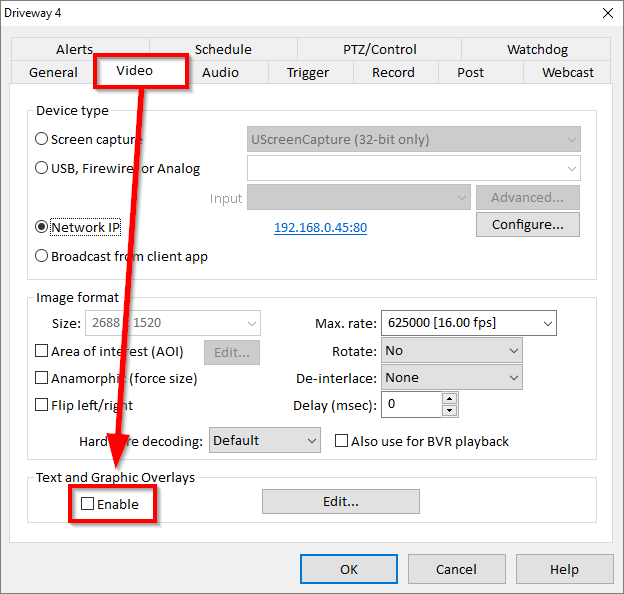Go to the Alerts tab
This screenshot has width=624, height=594.
(x=75, y=49)
